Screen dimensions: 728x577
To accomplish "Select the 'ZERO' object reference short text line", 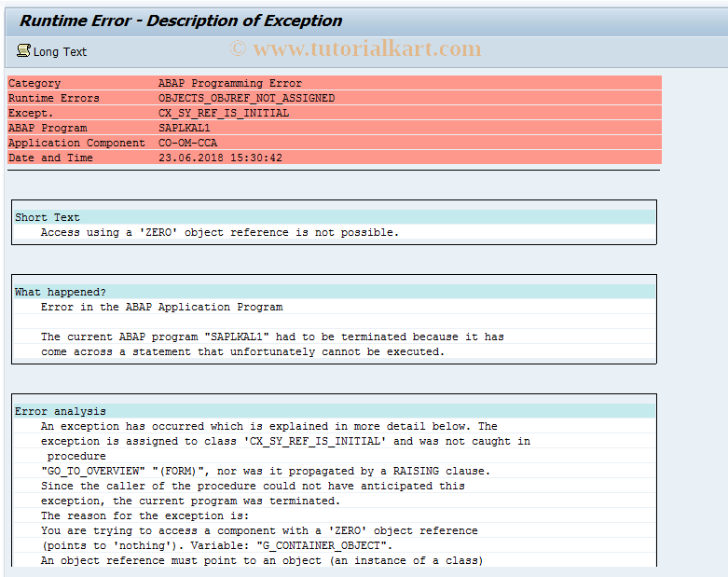I will (x=220, y=232).
